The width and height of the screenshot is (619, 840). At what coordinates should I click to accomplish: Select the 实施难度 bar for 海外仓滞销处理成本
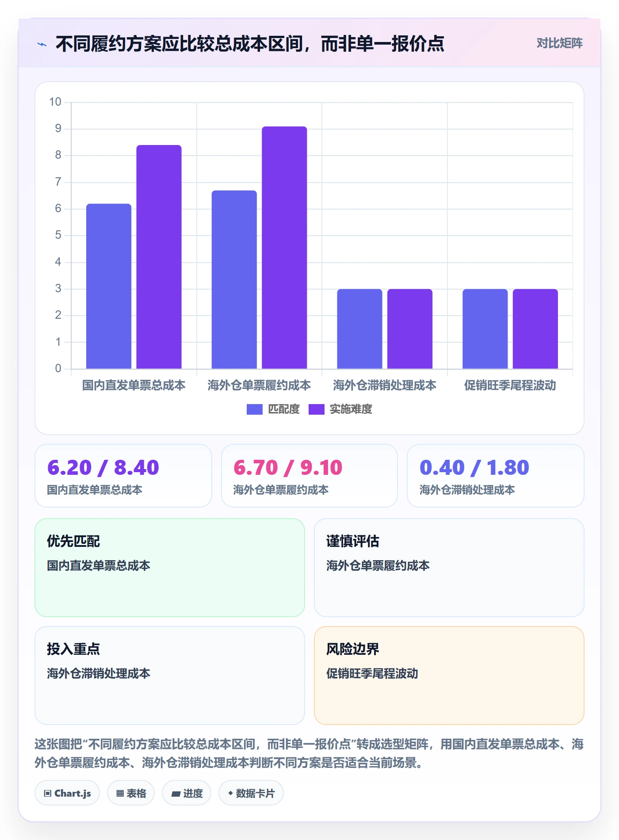point(410,329)
